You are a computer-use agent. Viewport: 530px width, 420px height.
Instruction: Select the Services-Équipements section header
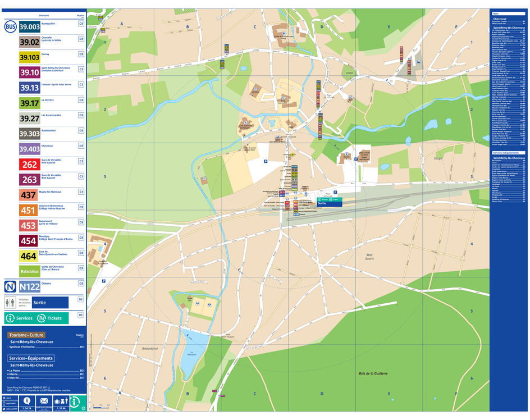pos(30,358)
